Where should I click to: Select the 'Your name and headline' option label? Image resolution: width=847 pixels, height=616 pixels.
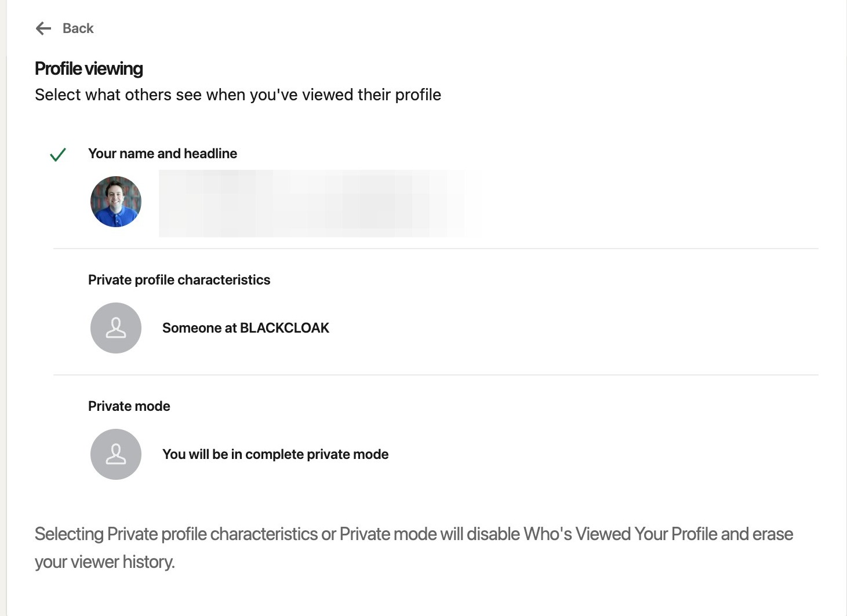tap(162, 154)
